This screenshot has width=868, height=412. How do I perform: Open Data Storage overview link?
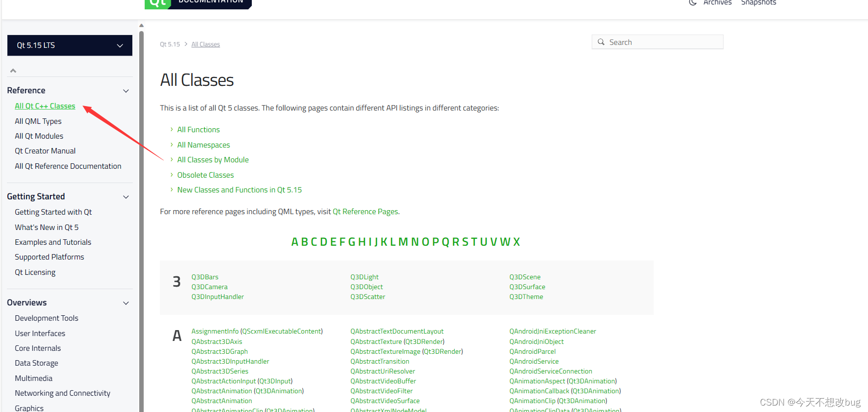point(37,363)
